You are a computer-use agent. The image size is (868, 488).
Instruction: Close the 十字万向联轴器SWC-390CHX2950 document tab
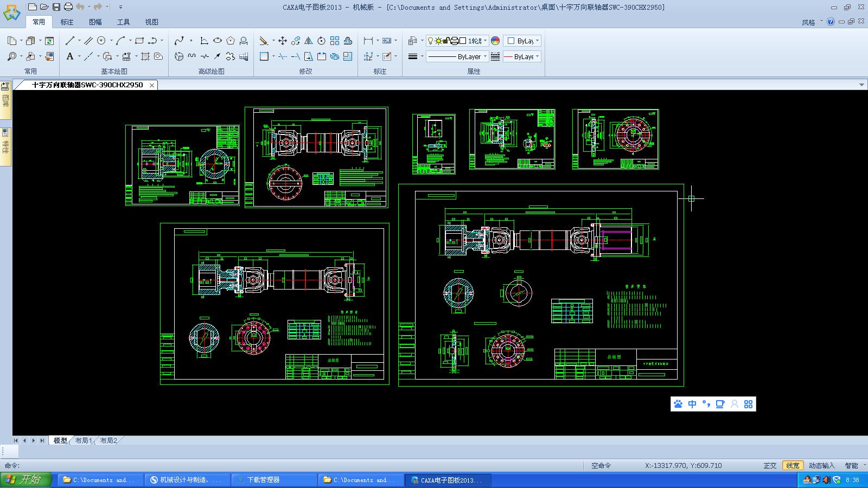152,85
